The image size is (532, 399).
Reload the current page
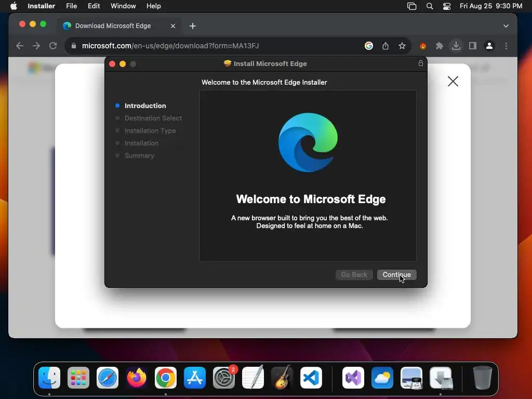point(53,46)
